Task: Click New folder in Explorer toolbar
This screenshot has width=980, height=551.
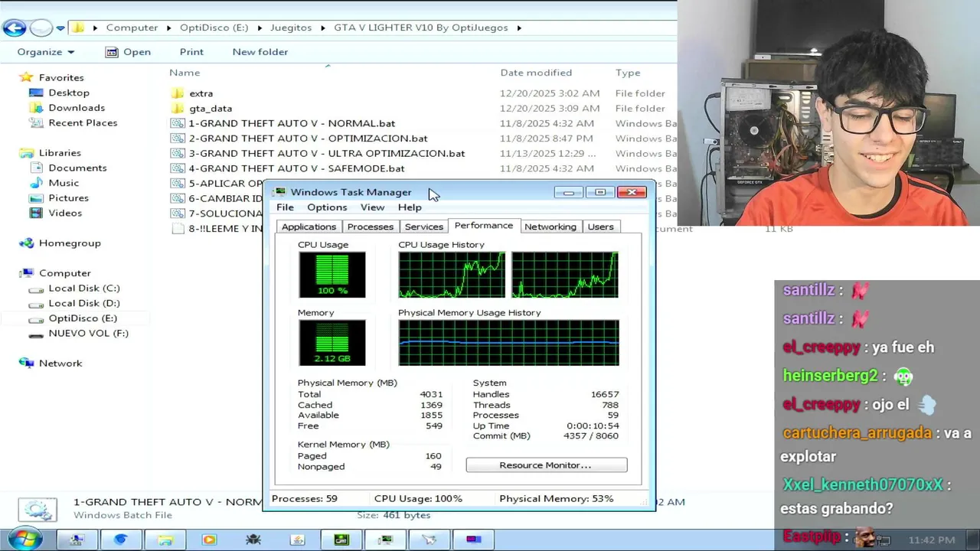Action: [x=260, y=52]
